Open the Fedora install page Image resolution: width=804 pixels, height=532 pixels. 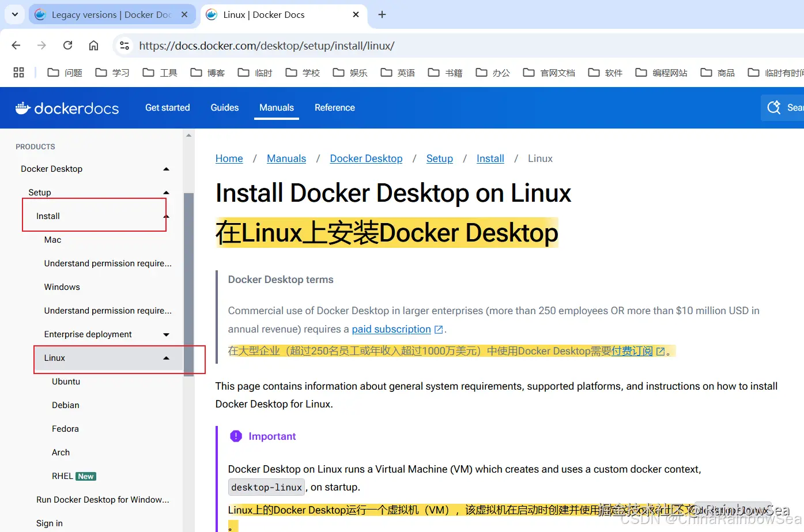click(x=65, y=429)
